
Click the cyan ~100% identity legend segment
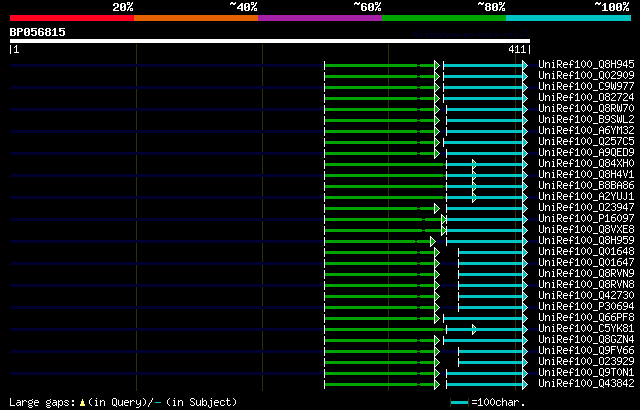[569, 18]
